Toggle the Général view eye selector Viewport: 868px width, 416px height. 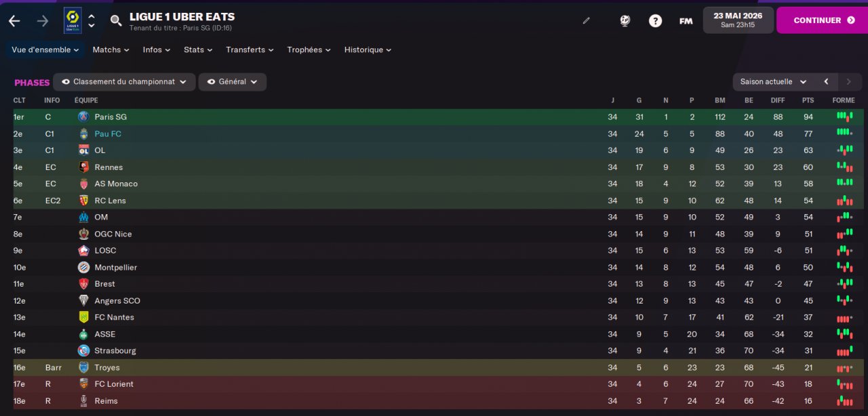click(x=233, y=82)
